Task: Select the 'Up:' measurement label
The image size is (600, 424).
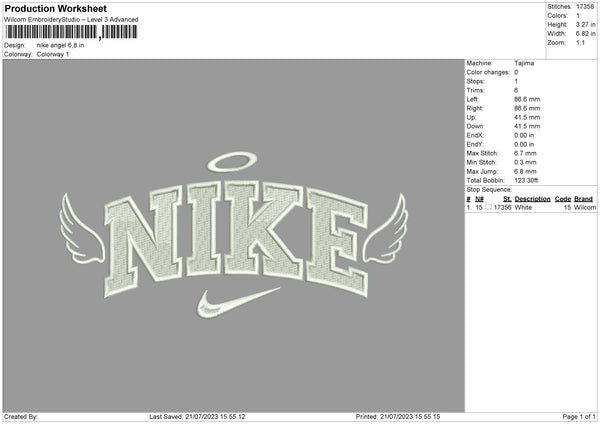Action: 471,117
